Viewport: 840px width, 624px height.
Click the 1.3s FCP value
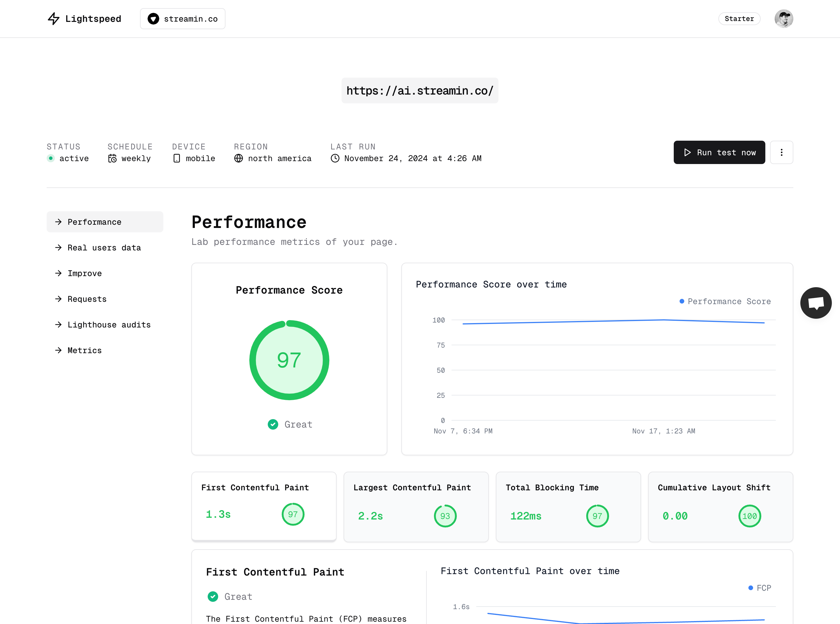click(218, 514)
